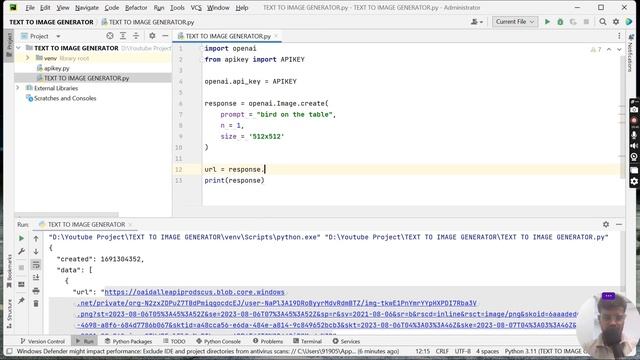Change file encoding UTF-8 in status bar
The image size is (640, 360).
[462, 351]
